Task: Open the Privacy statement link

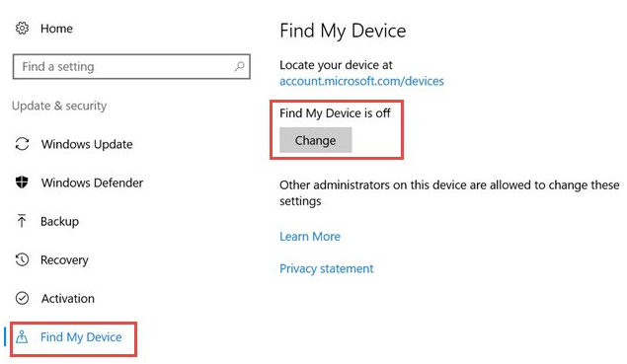Action: 326,268
